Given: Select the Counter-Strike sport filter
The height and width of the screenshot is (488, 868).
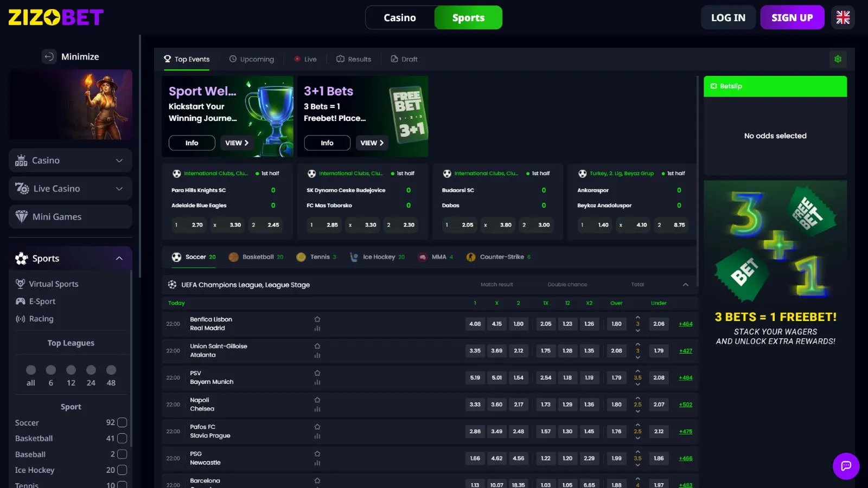Looking at the screenshot, I should pos(499,257).
